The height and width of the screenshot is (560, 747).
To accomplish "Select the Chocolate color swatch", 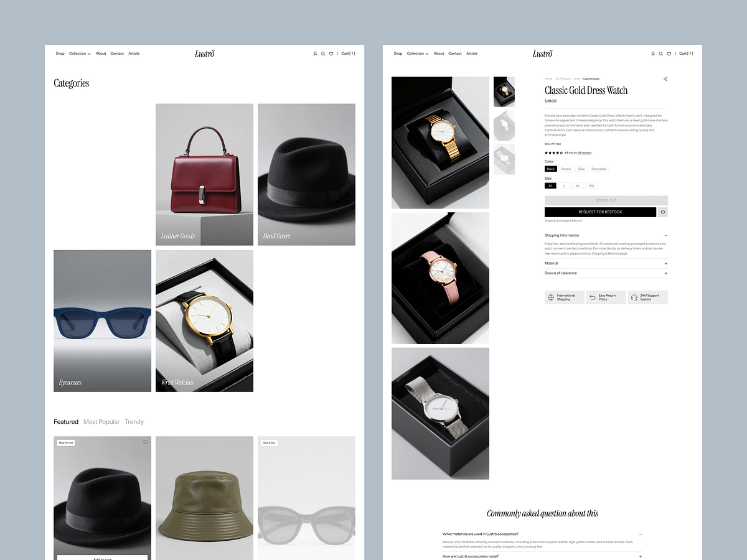I will coord(599,169).
